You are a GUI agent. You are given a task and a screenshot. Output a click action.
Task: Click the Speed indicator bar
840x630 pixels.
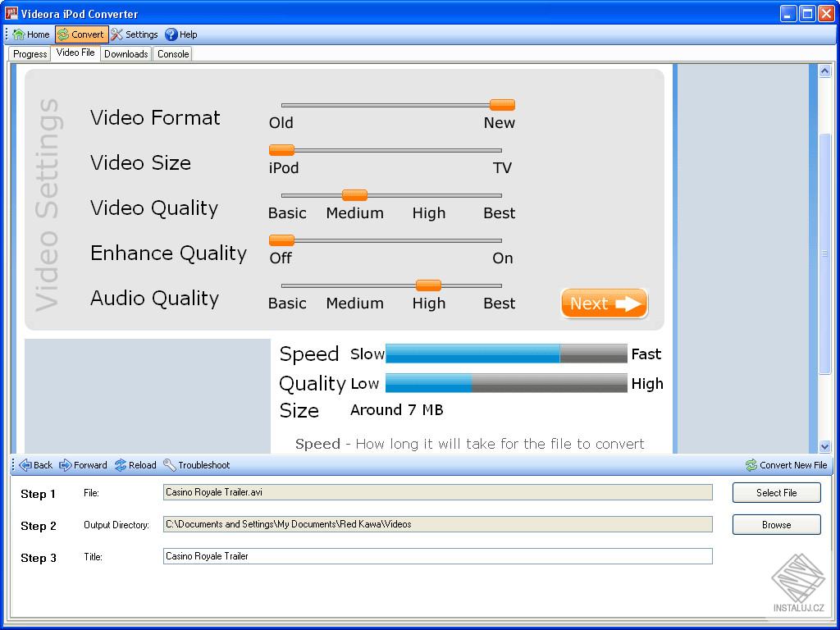(506, 354)
